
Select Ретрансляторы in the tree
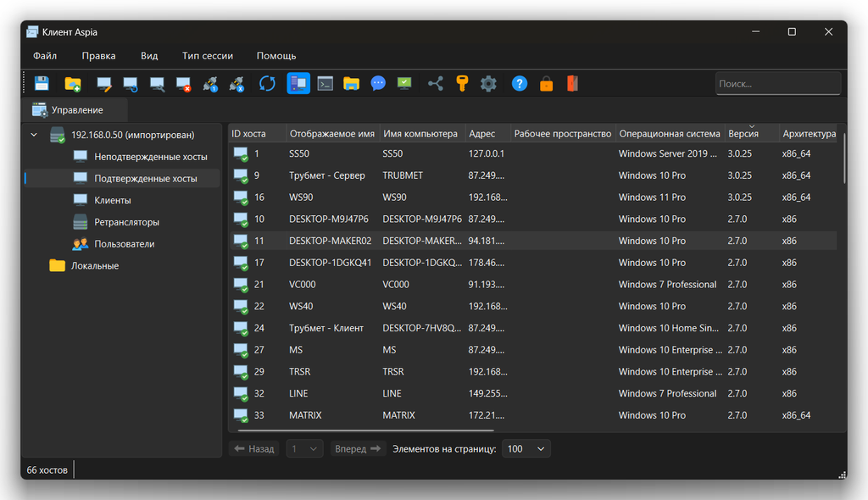click(x=127, y=222)
